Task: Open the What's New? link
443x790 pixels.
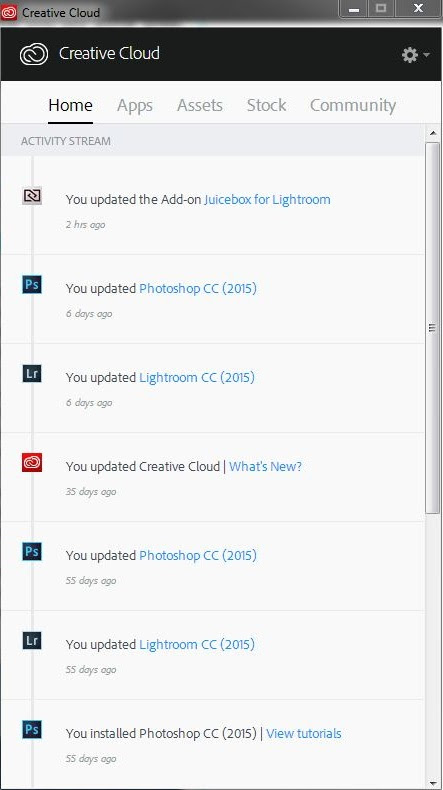Action: coord(265,467)
